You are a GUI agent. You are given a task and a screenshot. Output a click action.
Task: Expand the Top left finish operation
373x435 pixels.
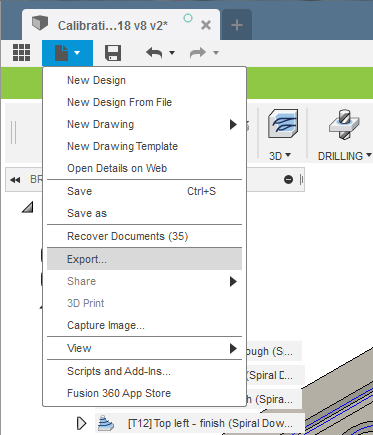pyautogui.click(x=81, y=423)
